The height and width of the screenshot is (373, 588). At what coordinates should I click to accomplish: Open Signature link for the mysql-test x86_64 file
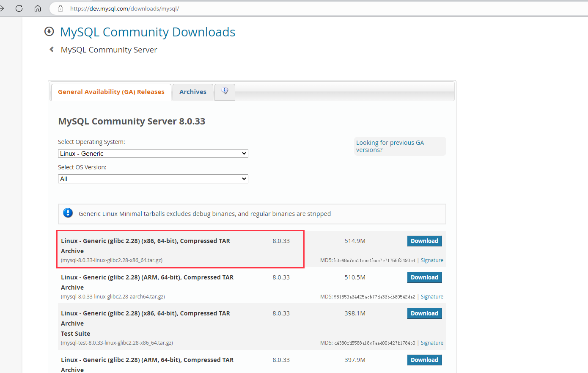432,343
